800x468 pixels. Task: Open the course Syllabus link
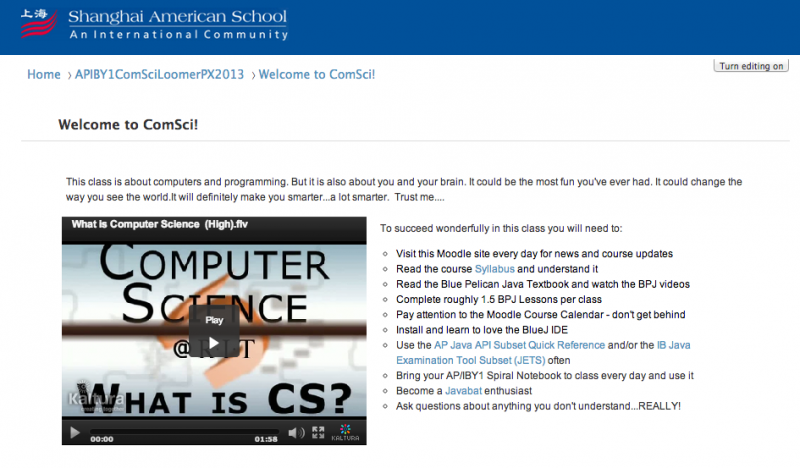(x=494, y=269)
